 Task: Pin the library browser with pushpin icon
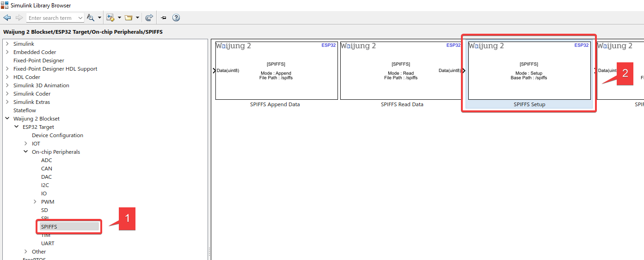tap(164, 18)
